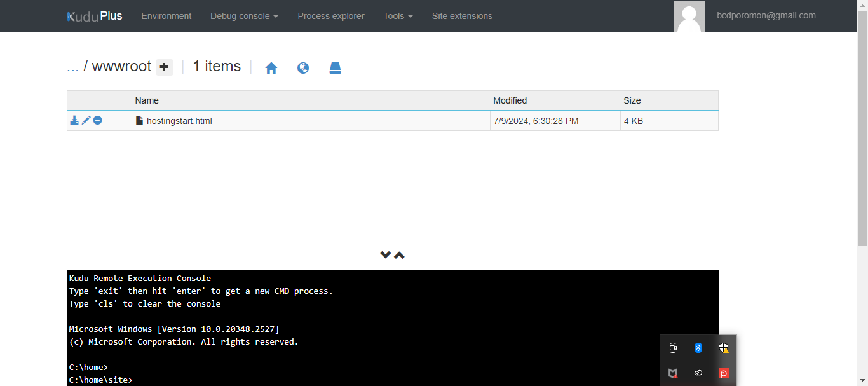Open the Bluetooth tray icon
The width and height of the screenshot is (868, 386).
pos(698,348)
